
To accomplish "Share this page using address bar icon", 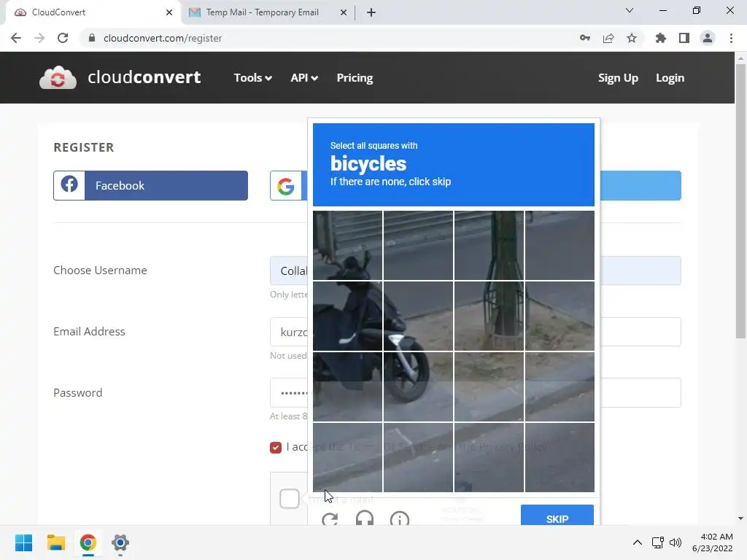I will 608,38.
